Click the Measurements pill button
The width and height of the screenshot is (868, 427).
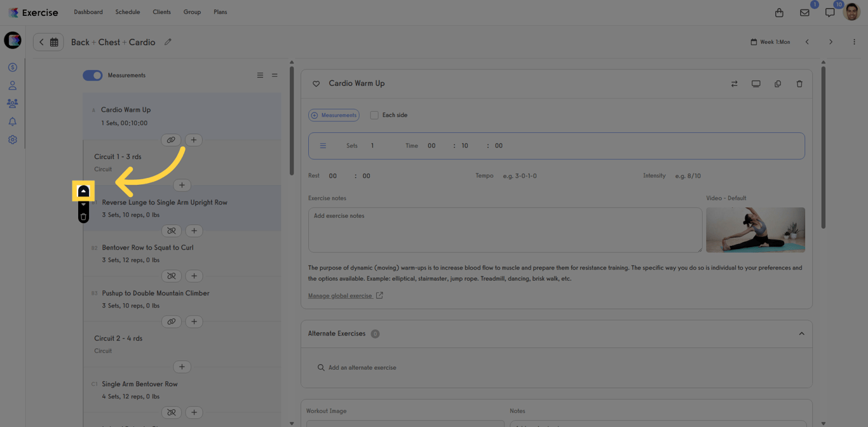pos(334,115)
